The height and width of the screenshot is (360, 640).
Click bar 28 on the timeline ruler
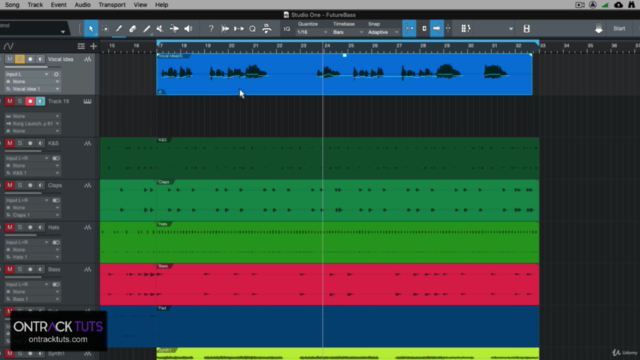tap(423, 46)
